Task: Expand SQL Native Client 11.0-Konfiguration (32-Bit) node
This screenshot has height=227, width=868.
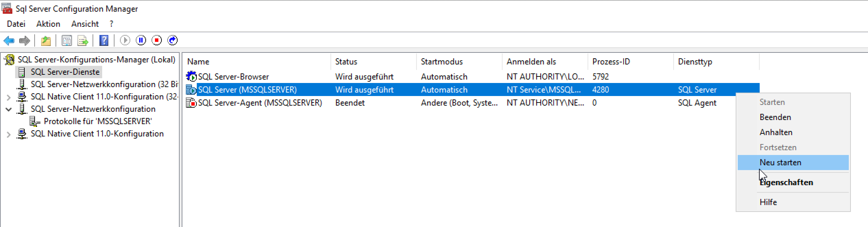Action: 9,97
